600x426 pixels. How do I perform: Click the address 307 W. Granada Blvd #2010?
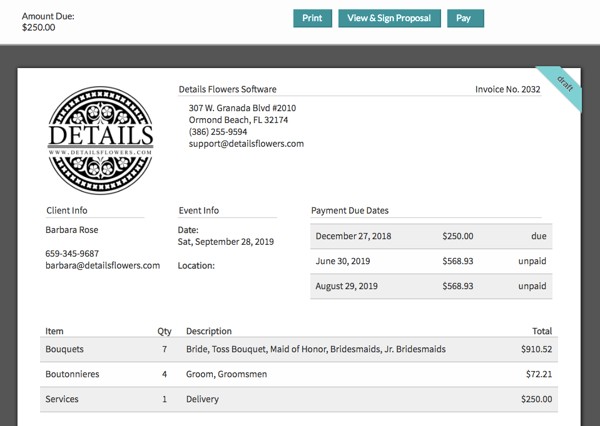(x=242, y=108)
